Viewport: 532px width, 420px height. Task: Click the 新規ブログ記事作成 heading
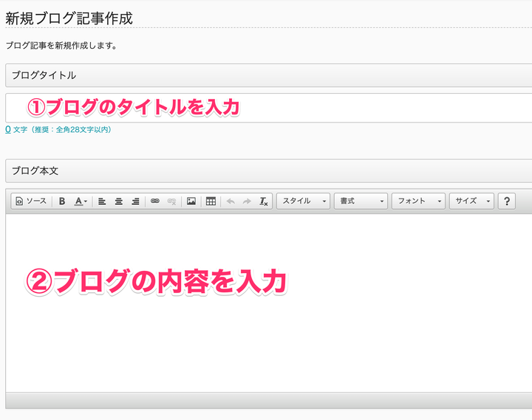(69, 18)
